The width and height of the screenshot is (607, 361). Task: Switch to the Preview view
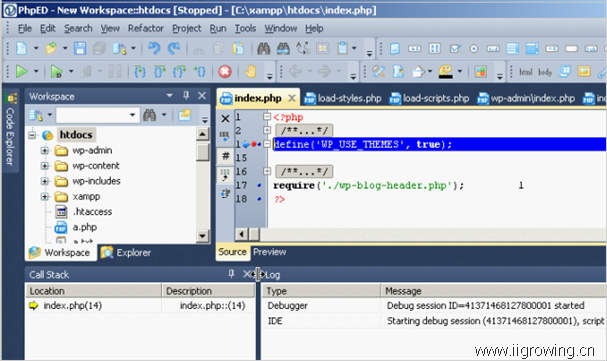(269, 252)
